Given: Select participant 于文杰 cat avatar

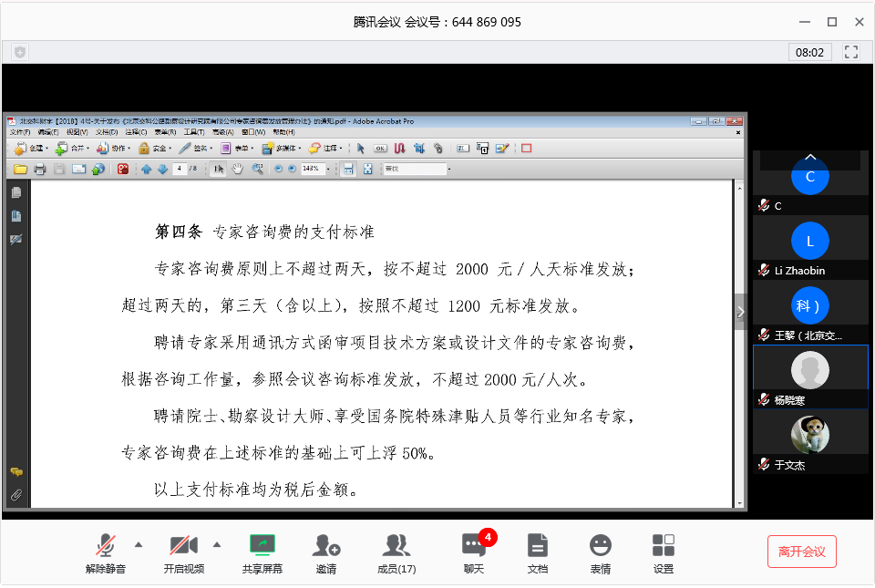Looking at the screenshot, I should coord(810,435).
